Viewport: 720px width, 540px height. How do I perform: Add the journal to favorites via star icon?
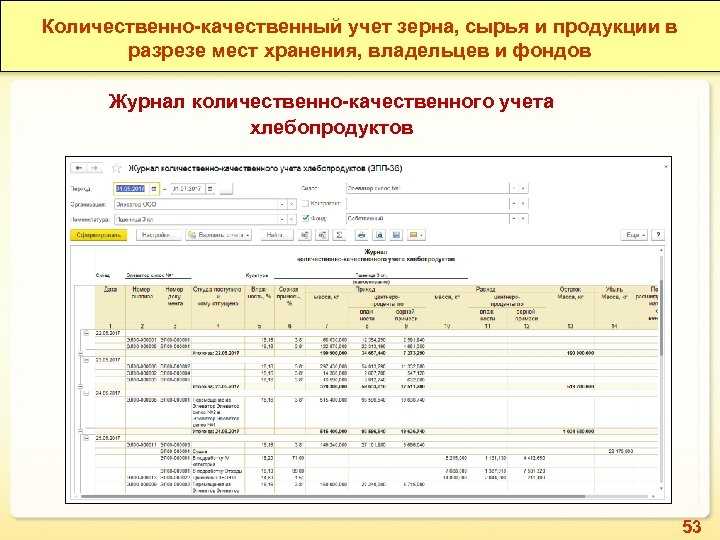pyautogui.click(x=117, y=169)
